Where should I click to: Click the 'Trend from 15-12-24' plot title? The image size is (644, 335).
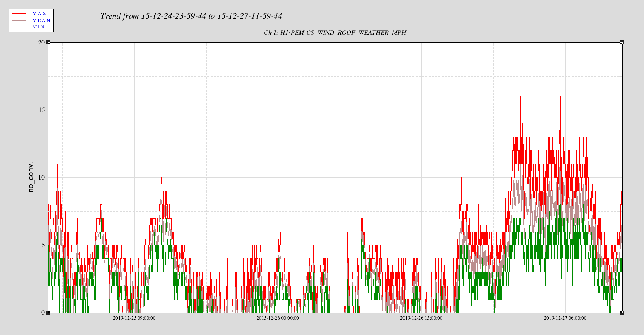191,16
